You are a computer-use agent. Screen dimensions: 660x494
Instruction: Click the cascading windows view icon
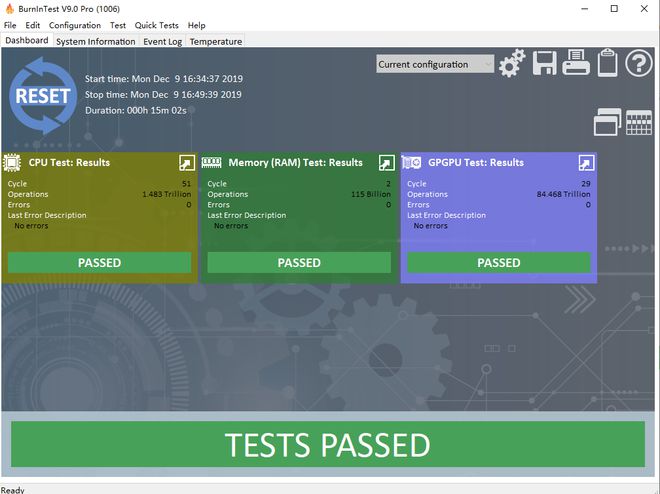click(x=607, y=122)
